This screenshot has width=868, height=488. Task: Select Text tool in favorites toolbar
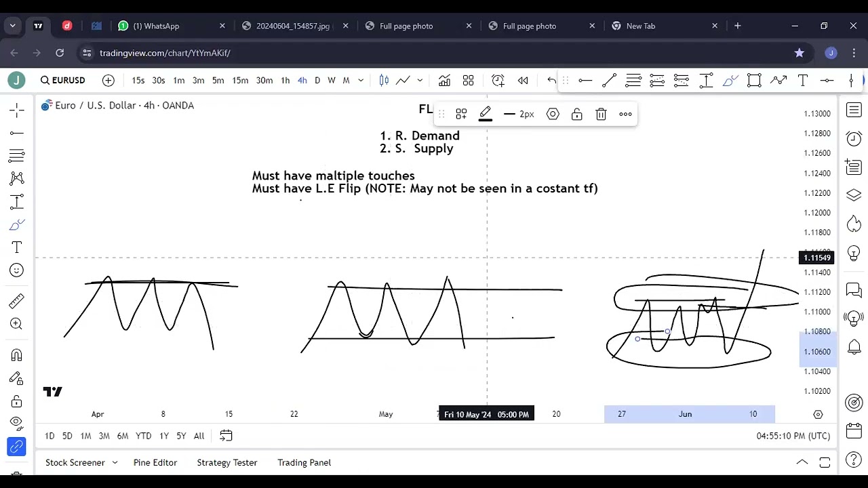pos(803,81)
